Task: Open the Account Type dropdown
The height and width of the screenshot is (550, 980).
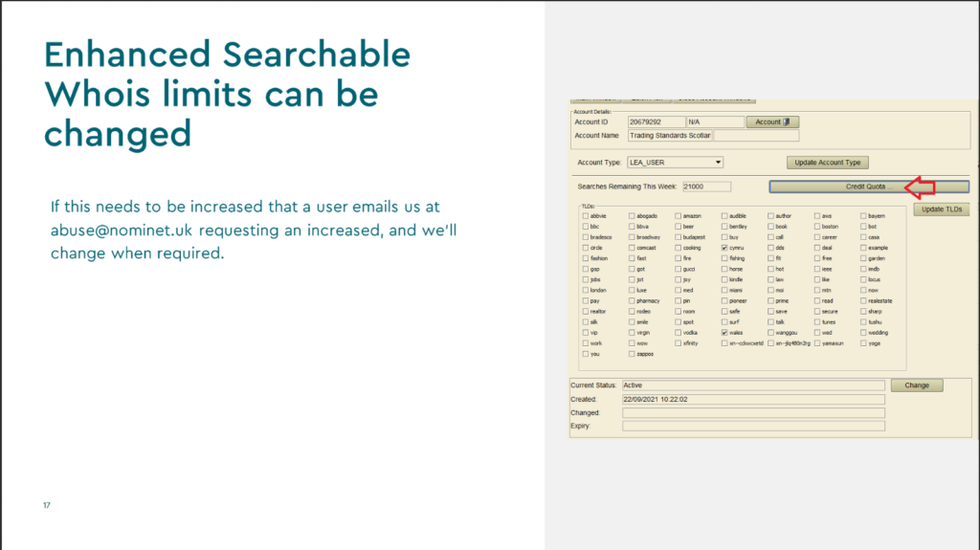Action: (675, 163)
